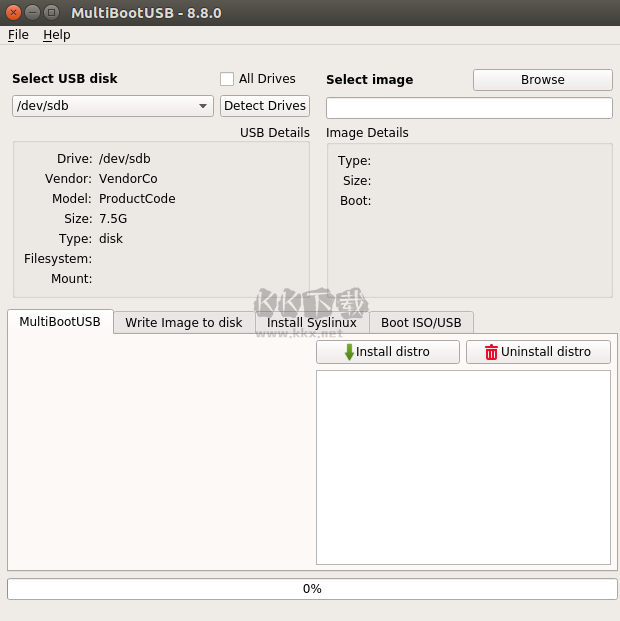Viewport: 620px width, 621px height.
Task: Click the MultiBootUSB - 8.8.0 title bar
Action: tap(300, 12)
